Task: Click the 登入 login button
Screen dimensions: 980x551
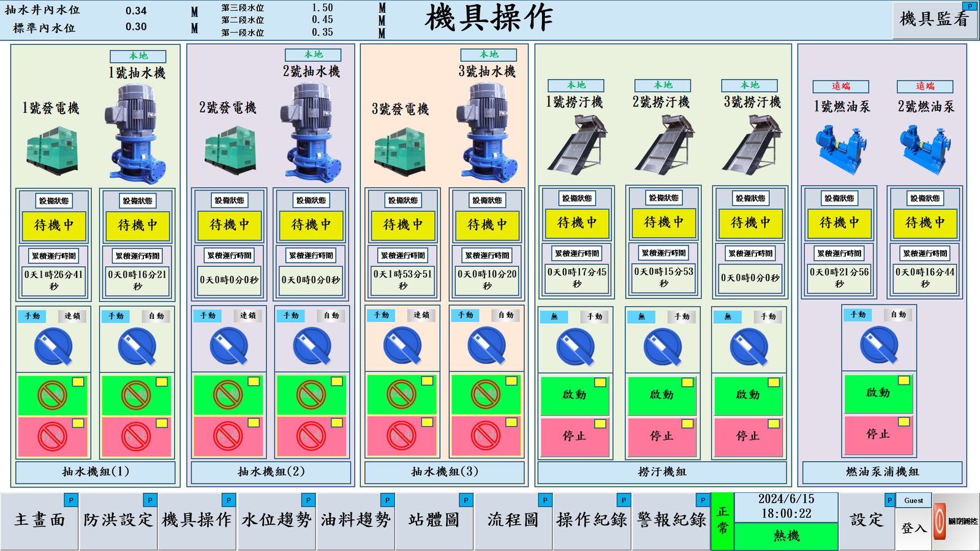Action: tap(914, 528)
